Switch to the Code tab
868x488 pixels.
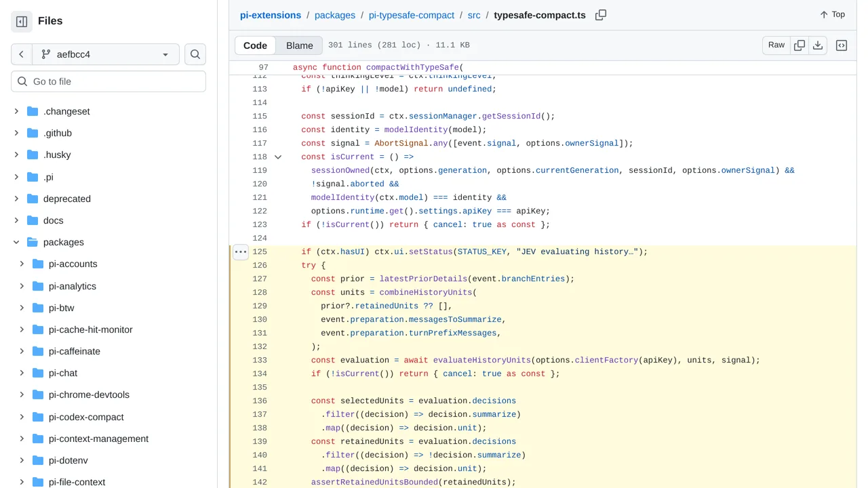click(x=255, y=45)
